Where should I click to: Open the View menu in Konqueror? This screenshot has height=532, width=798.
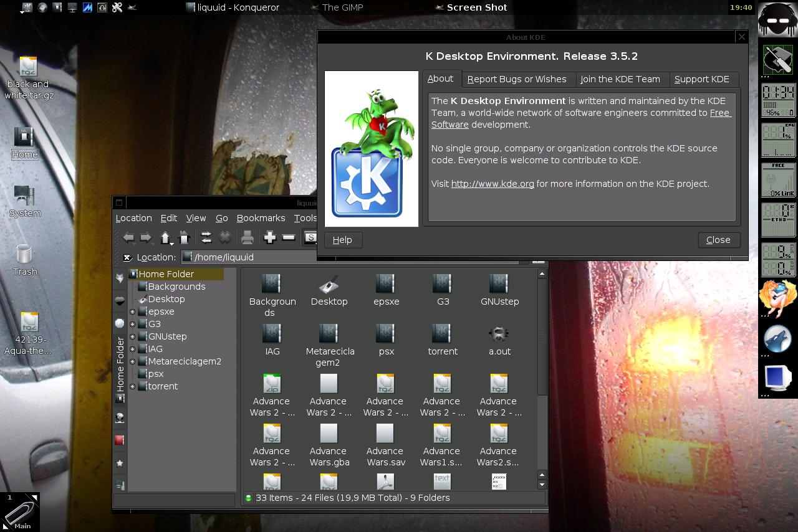[196, 218]
